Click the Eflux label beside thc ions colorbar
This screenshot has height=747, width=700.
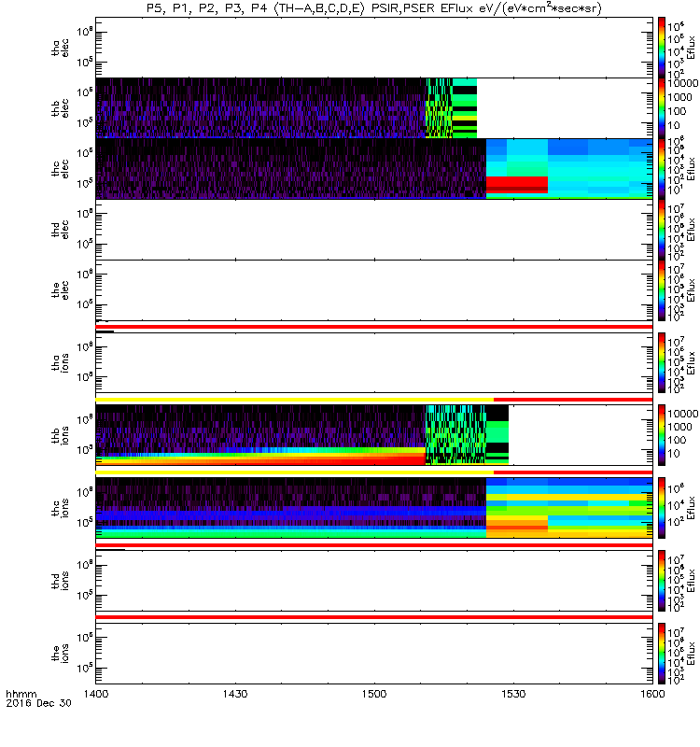[x=692, y=508]
